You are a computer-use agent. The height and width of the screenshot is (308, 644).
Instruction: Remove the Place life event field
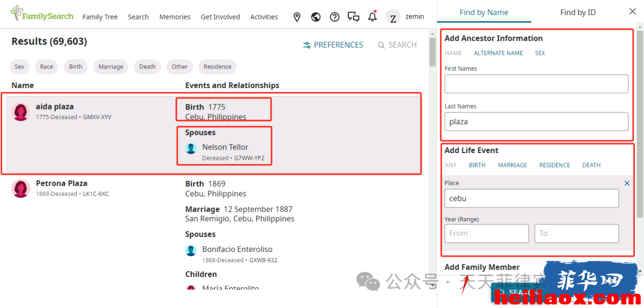coord(627,183)
